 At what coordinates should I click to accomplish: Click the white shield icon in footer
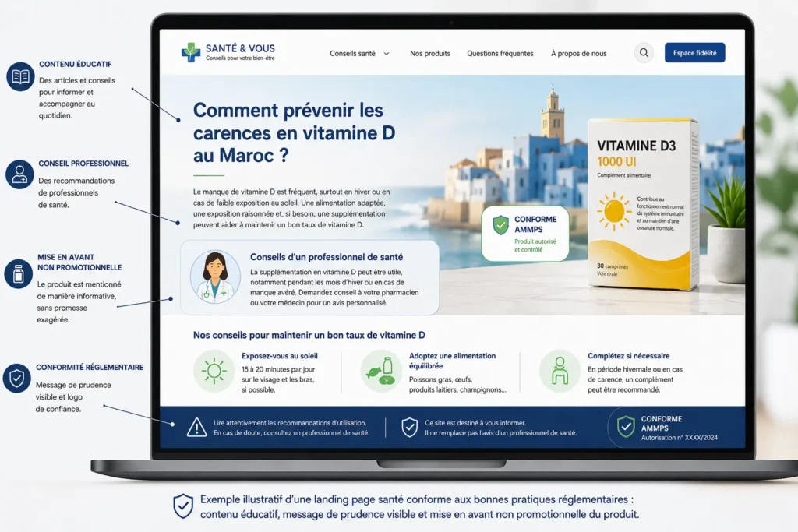[409, 428]
